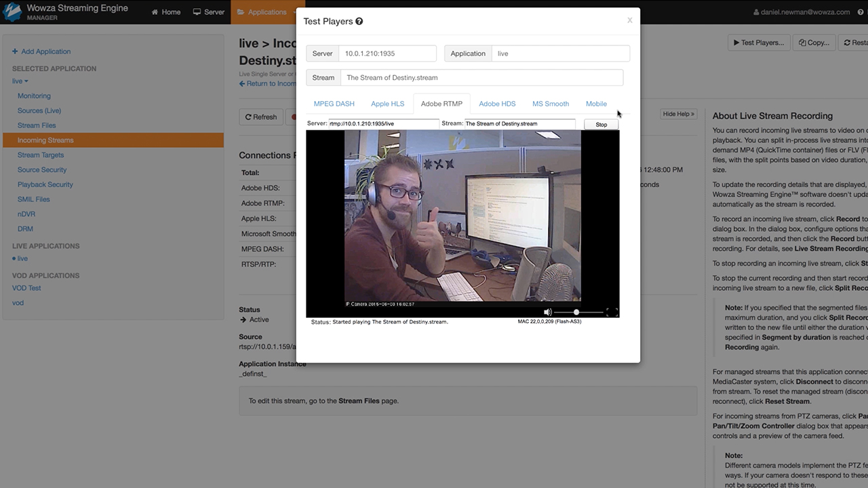The image size is (868, 488).
Task: Click the Return to Incoming Streams link
Action: [x=268, y=84]
